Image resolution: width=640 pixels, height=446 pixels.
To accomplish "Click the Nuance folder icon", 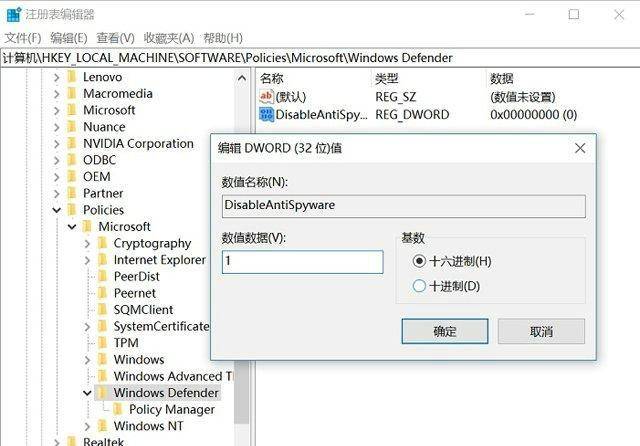I will pyautogui.click(x=72, y=127).
